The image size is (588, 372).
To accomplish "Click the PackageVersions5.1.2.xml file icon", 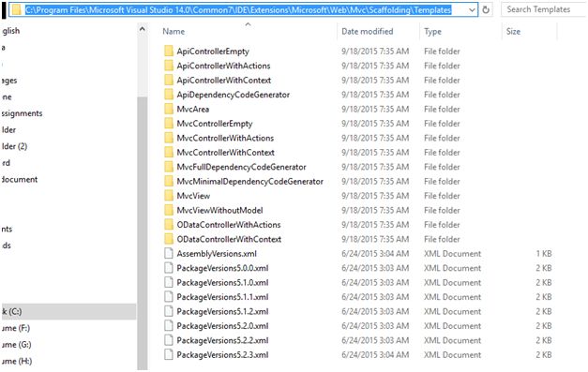I will tap(169, 311).
